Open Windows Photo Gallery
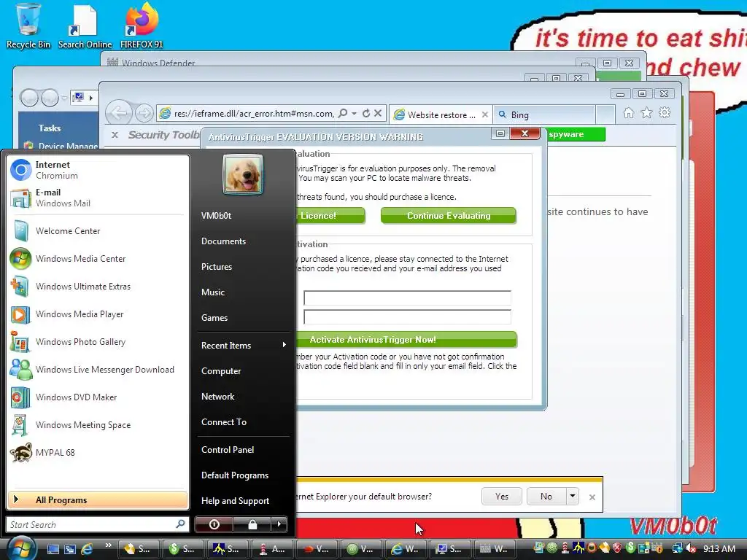 click(98, 342)
